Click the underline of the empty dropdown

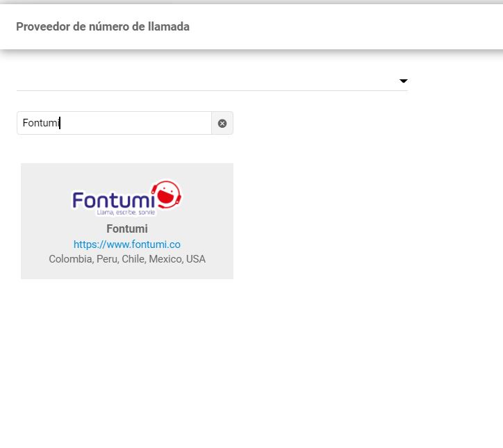[208, 90]
